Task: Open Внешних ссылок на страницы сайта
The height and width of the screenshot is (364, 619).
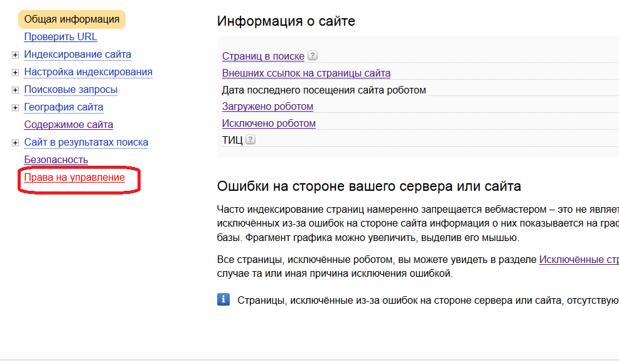Action: pos(306,73)
